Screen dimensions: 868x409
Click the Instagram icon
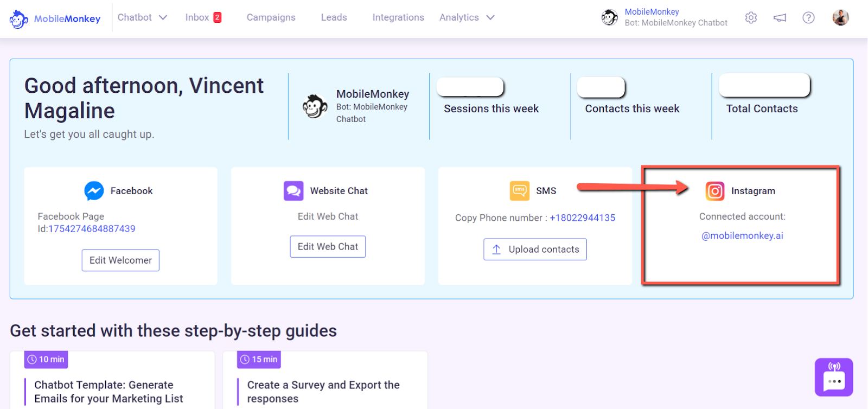coord(714,191)
